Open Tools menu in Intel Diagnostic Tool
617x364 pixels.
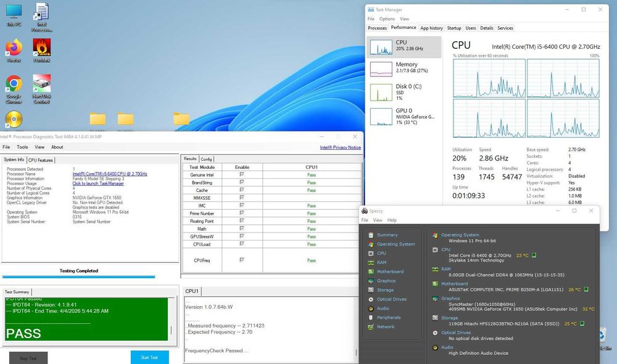pos(22,147)
